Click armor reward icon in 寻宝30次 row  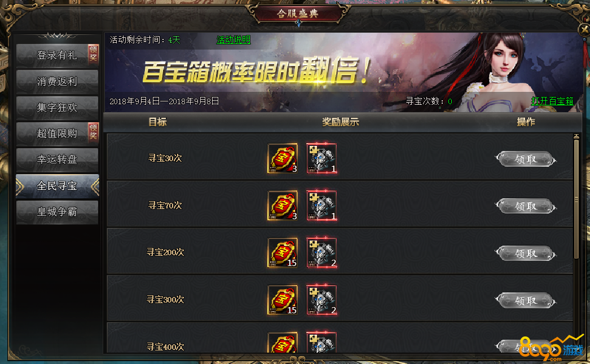[x=322, y=158]
